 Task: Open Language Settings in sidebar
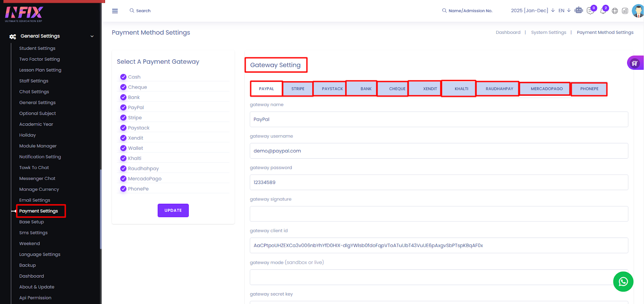[x=40, y=254]
